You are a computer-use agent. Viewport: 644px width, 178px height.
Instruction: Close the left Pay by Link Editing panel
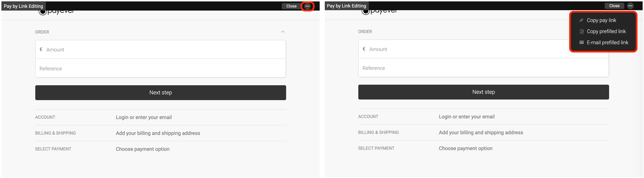(x=291, y=6)
